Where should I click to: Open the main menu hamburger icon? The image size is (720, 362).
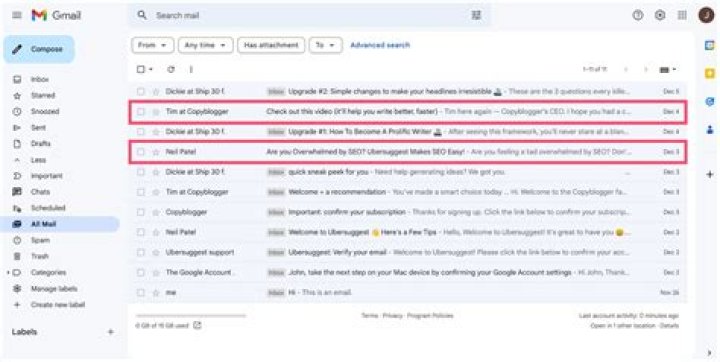tap(17, 15)
